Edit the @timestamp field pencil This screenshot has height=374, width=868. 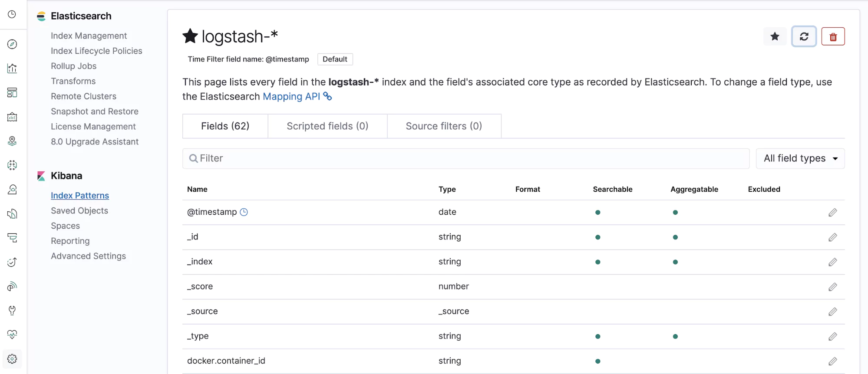(832, 212)
